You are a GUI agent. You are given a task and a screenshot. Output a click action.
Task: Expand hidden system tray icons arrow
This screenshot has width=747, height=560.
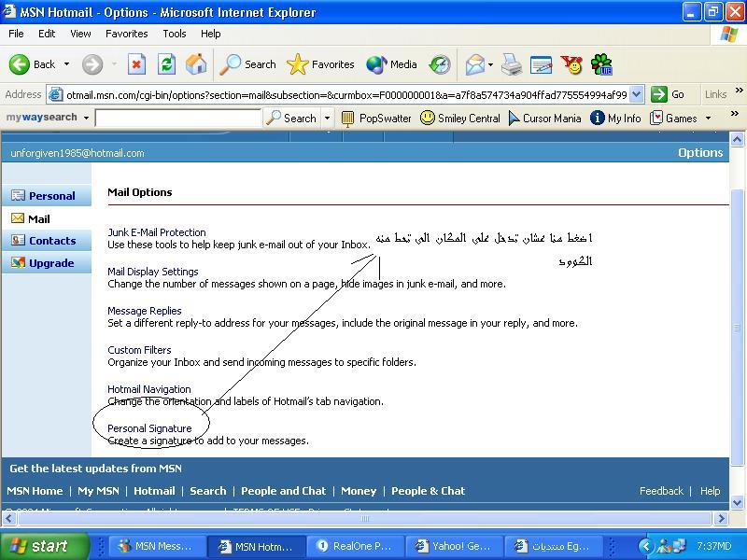646,546
